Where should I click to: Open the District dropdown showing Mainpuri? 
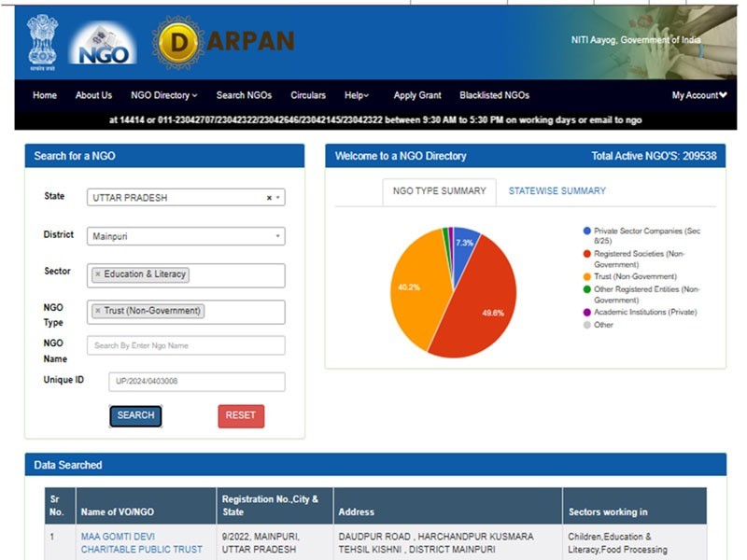coord(186,236)
